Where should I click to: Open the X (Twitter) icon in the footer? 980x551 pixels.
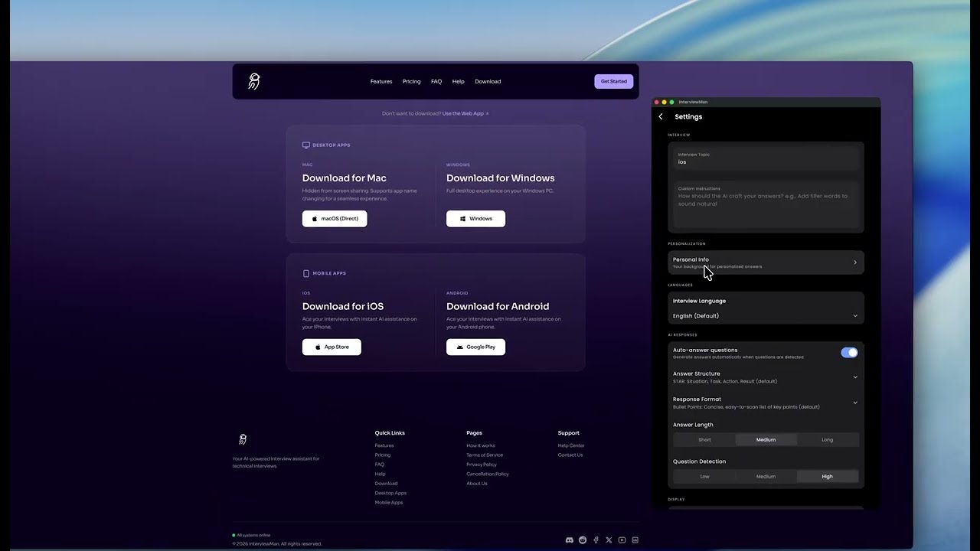609,540
